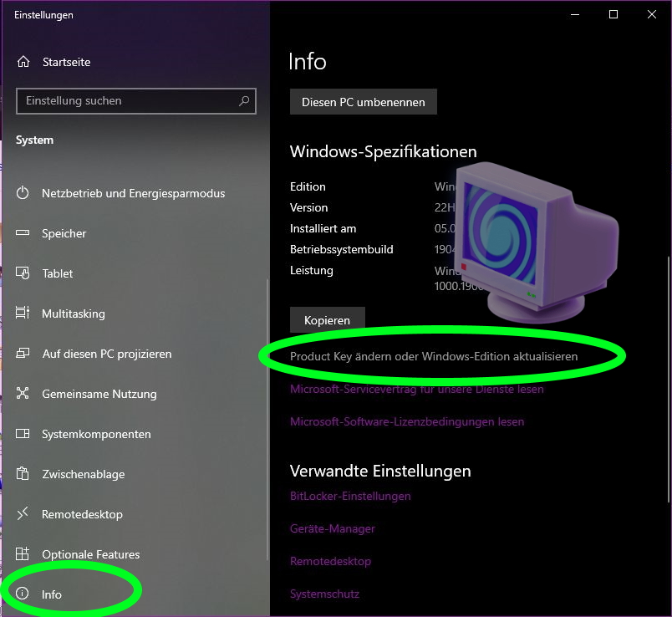672x617 pixels.
Task: Select the Speicher storage icon
Action: tap(23, 233)
